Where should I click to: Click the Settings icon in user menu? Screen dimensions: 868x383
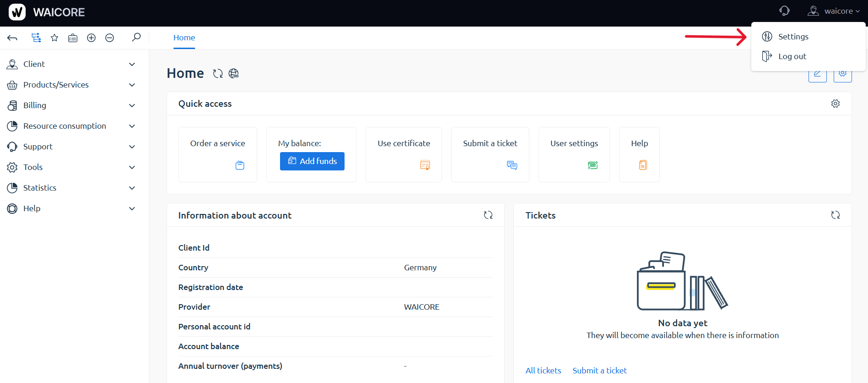click(767, 37)
